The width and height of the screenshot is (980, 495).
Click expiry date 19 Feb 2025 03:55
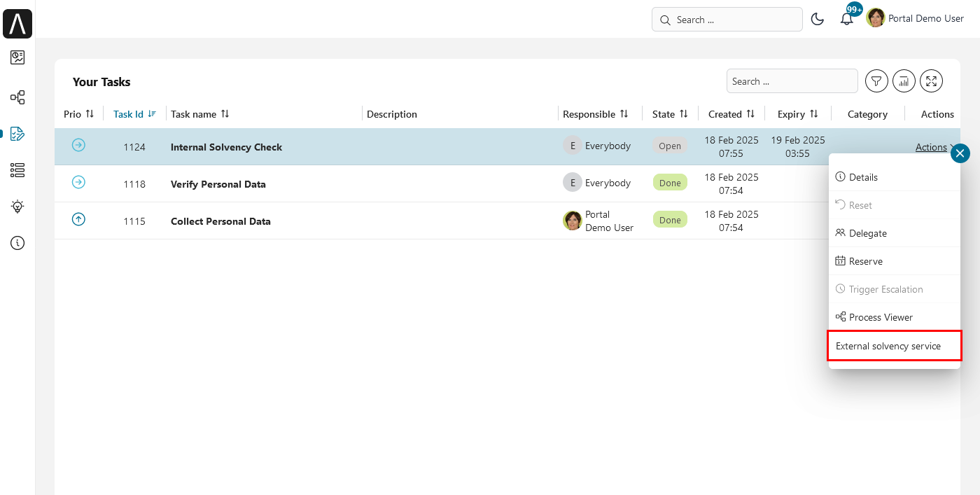pyautogui.click(x=798, y=146)
